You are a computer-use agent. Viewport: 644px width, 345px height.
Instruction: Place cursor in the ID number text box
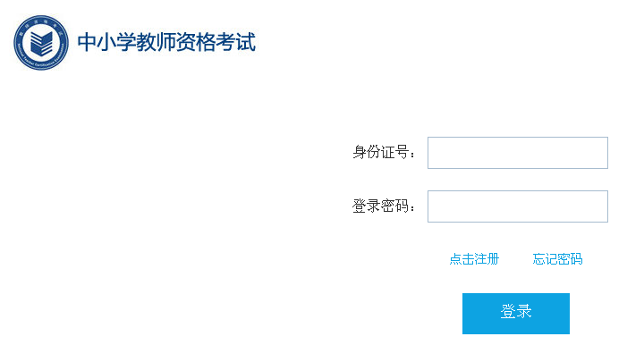[518, 153]
